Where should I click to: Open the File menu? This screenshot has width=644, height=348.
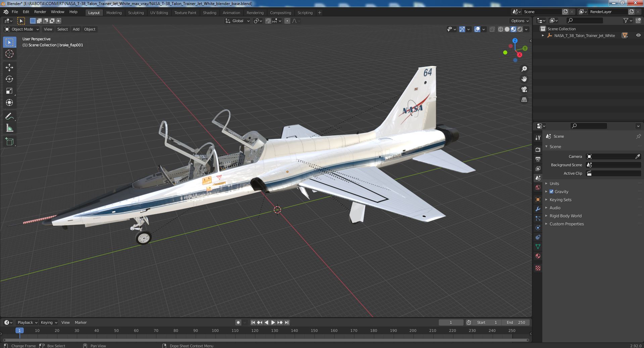pyautogui.click(x=15, y=12)
